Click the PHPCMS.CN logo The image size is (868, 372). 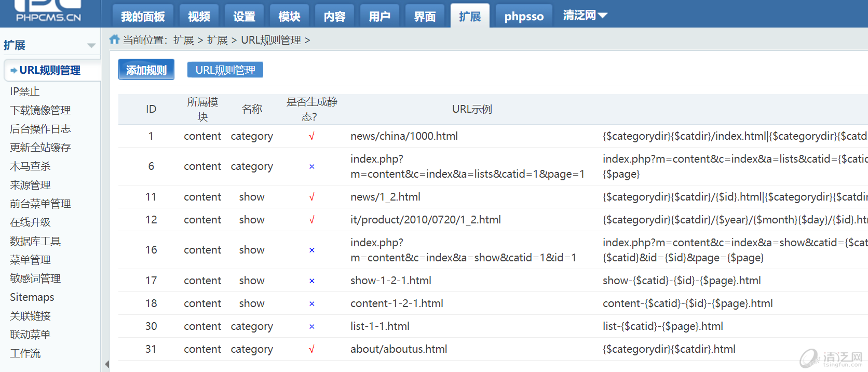(48, 11)
